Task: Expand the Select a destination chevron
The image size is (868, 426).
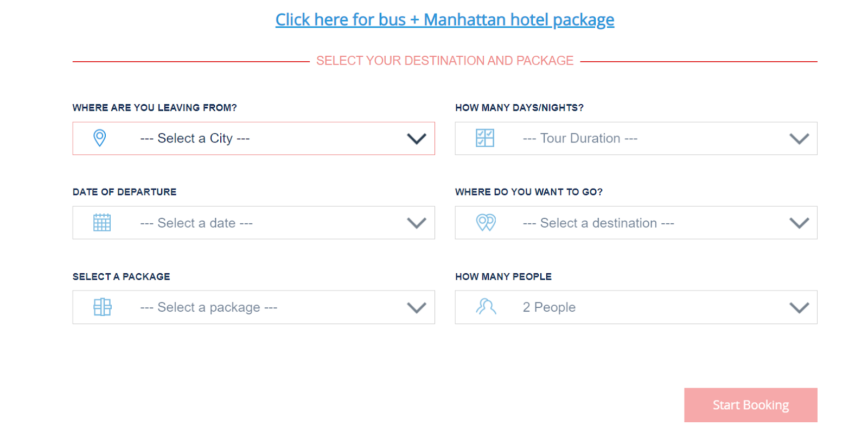Action: (800, 223)
